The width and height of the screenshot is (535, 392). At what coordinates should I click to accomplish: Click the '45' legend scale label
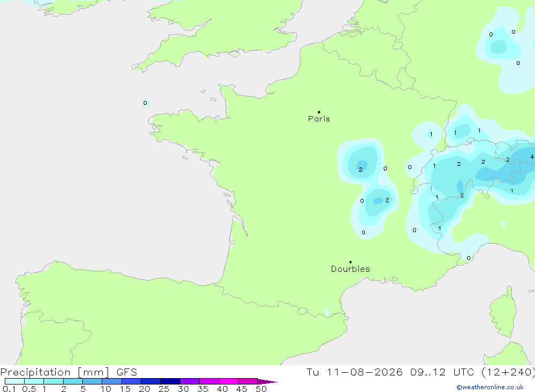tap(242, 389)
